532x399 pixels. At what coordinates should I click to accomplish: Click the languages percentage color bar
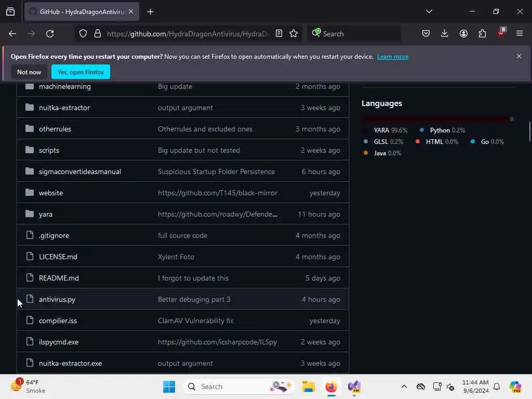(437, 119)
